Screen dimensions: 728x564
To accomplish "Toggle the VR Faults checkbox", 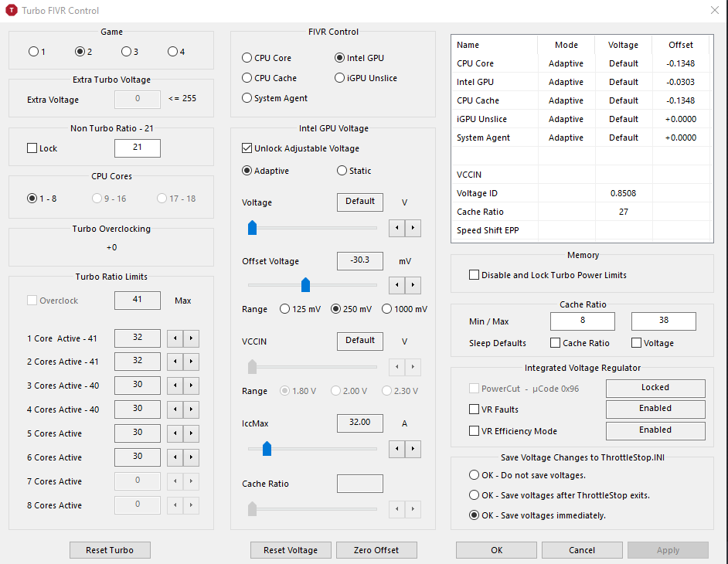I will (474, 409).
